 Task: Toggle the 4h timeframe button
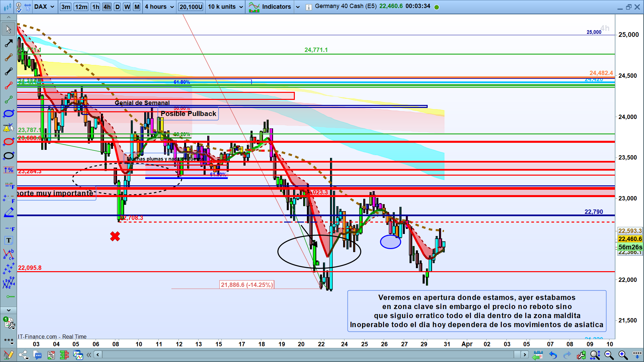pos(107,7)
